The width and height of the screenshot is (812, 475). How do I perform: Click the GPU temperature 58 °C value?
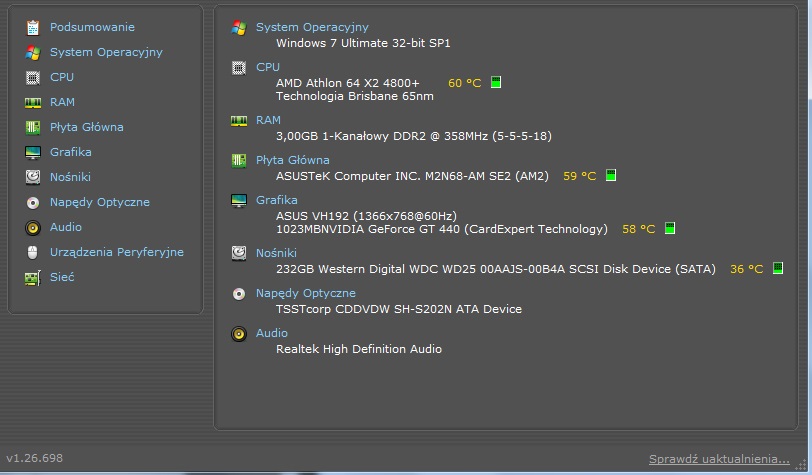[639, 229]
